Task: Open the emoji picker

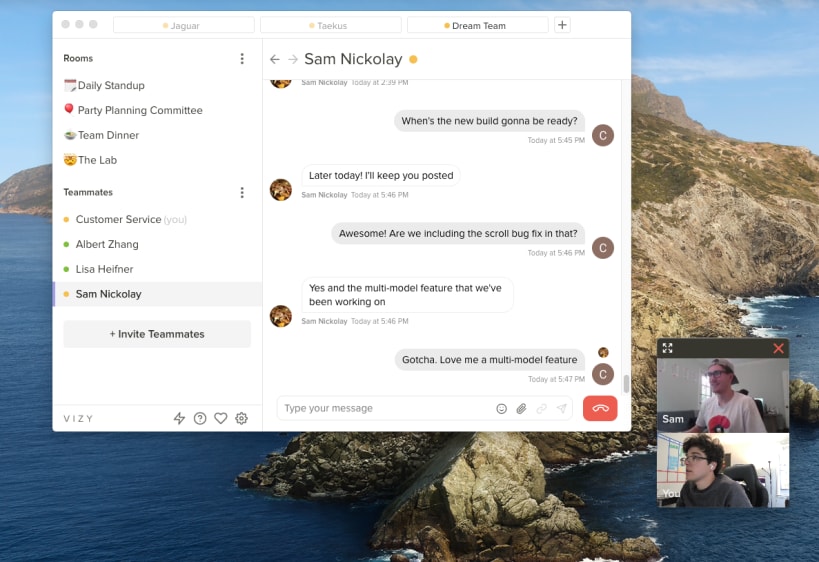Action: click(501, 409)
